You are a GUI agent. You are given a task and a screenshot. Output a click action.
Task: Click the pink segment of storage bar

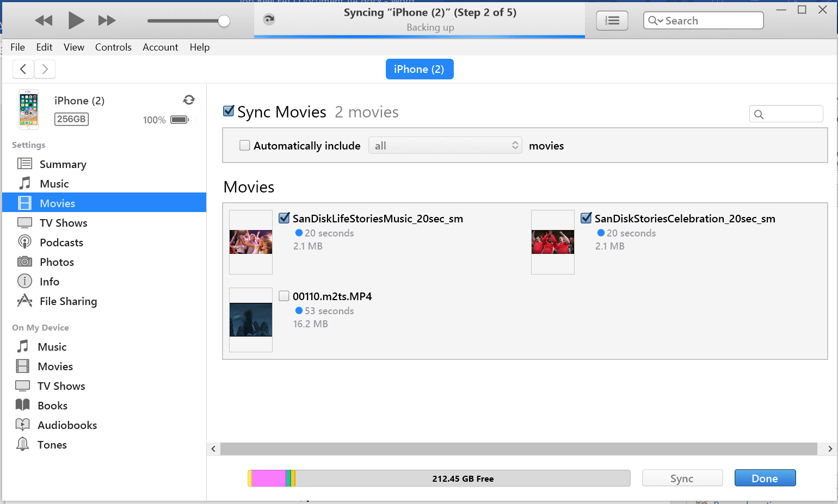[x=268, y=478]
